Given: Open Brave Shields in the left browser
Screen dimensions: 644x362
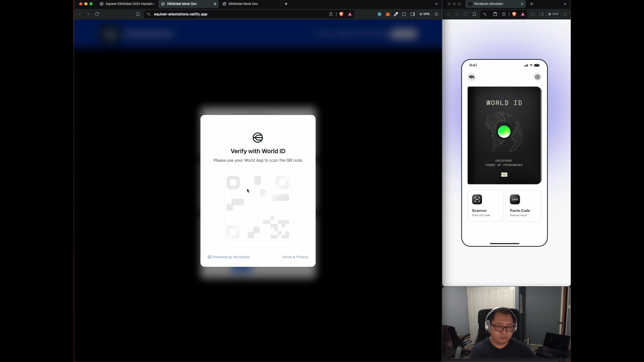Looking at the screenshot, I should 341,14.
